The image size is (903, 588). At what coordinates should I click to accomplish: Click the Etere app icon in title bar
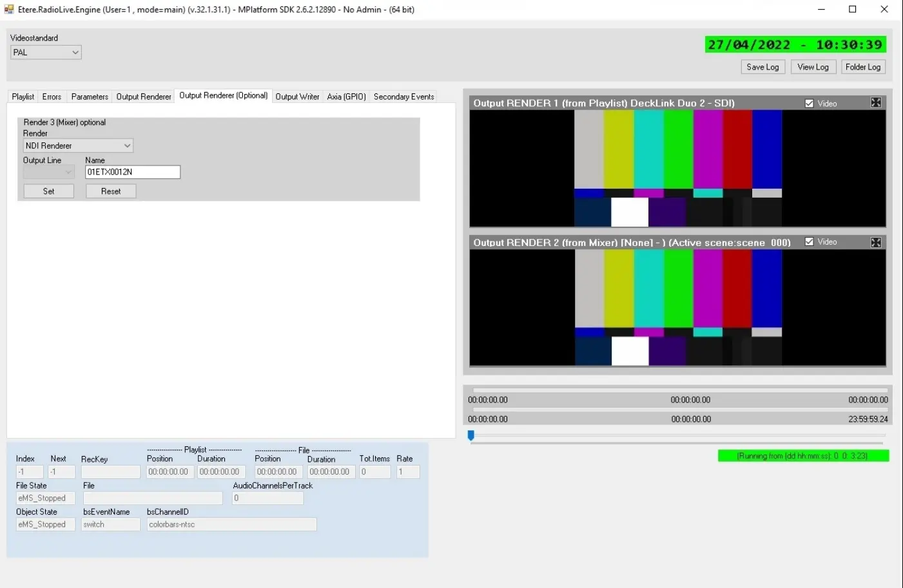tap(9, 9)
